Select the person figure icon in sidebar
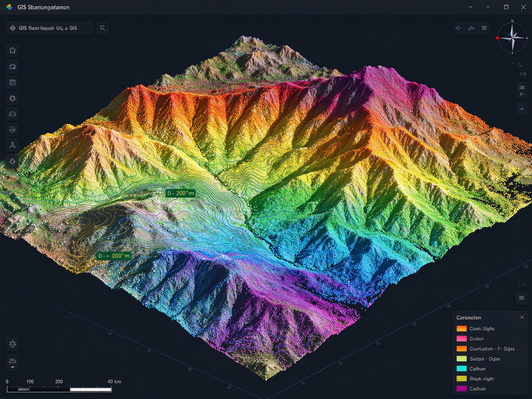The height and width of the screenshot is (399, 532). 13,145
